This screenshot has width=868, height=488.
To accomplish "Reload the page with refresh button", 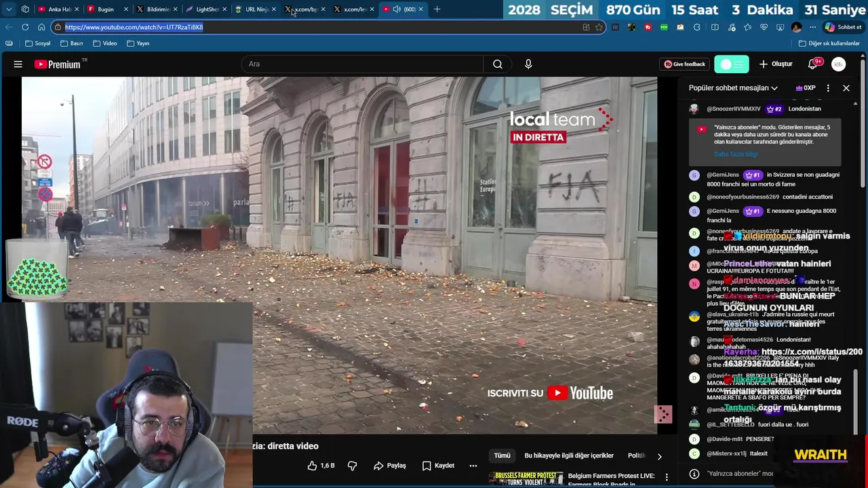I will coord(25,27).
